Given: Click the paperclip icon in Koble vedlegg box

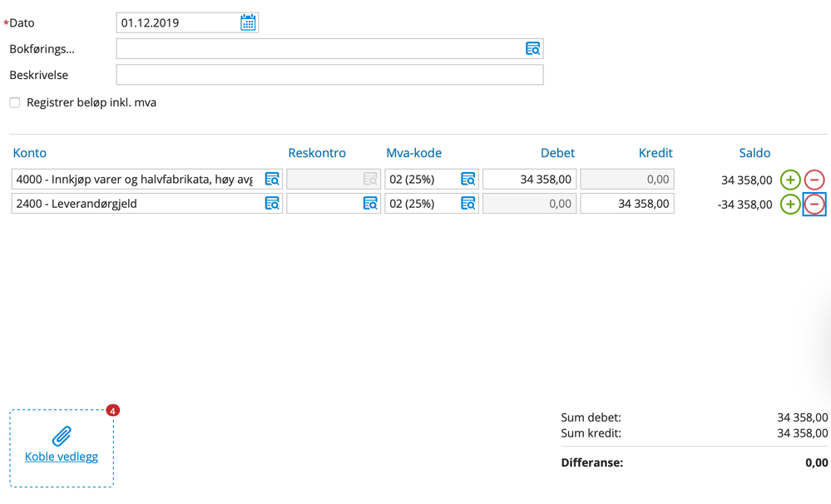Looking at the screenshot, I should (61, 434).
